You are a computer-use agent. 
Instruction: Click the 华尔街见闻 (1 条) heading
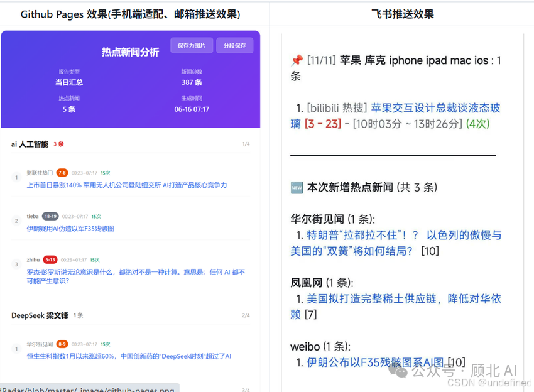tap(332, 219)
